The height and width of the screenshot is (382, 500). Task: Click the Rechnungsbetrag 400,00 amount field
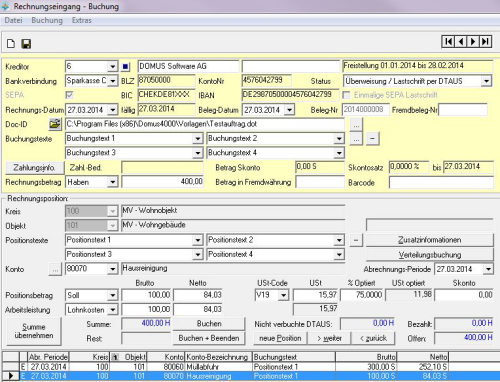163,182
